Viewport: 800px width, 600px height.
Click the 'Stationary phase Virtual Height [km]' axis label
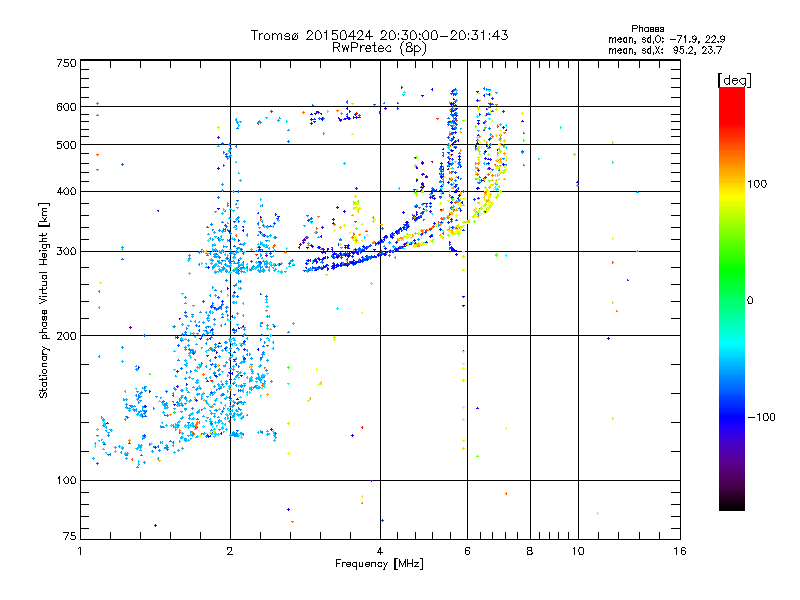point(43,301)
